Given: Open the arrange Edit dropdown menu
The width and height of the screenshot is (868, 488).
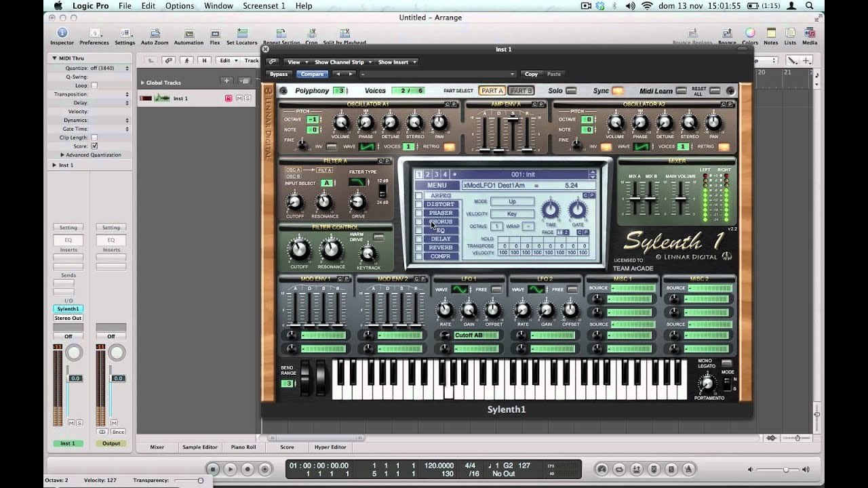Looking at the screenshot, I should [x=227, y=60].
